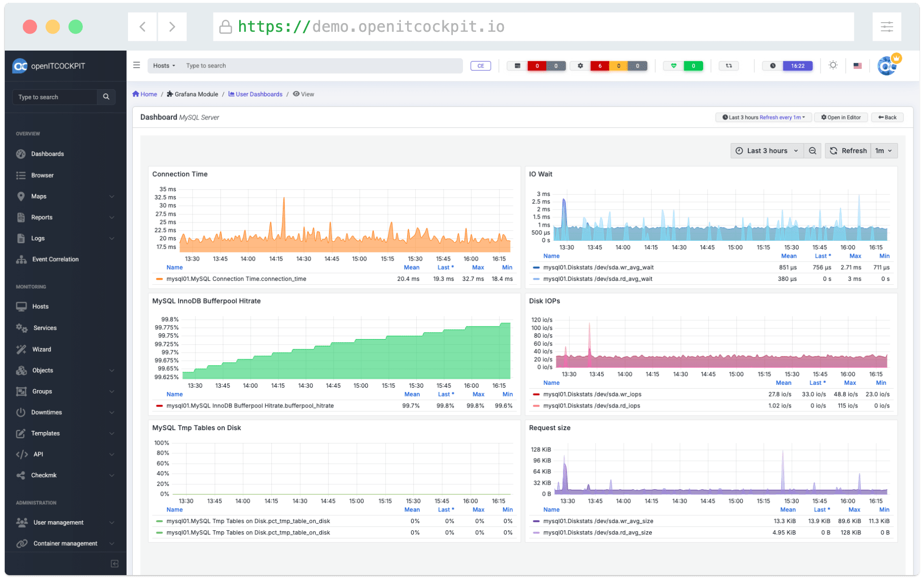Image resolution: width=924 pixels, height=578 pixels.
Task: Click the zoom out time range icon
Action: tap(812, 151)
